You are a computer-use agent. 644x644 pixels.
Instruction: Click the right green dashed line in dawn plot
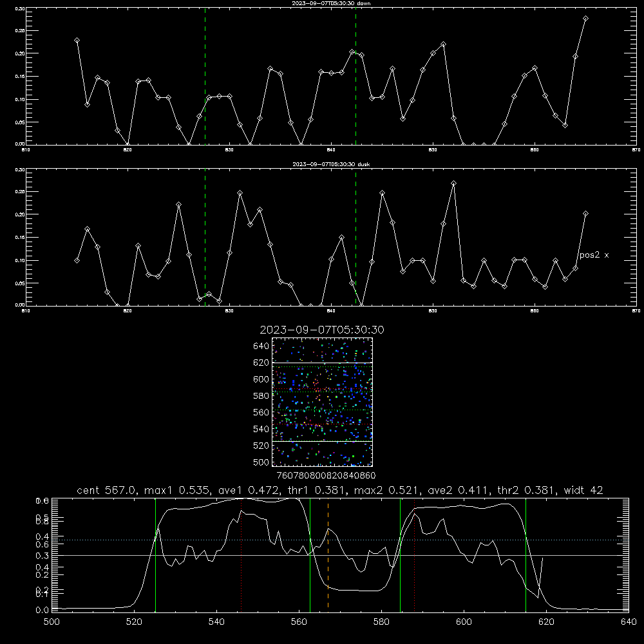pos(355,76)
